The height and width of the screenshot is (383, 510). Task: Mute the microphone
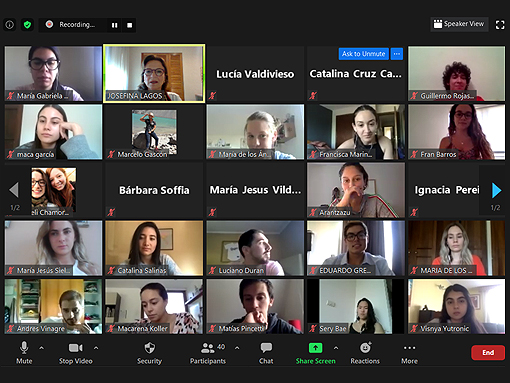(24, 353)
